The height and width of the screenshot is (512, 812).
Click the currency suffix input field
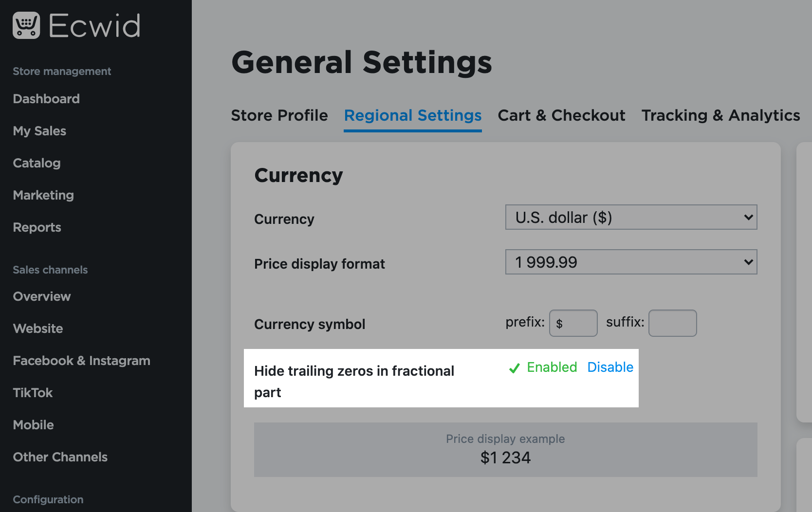[x=672, y=323]
